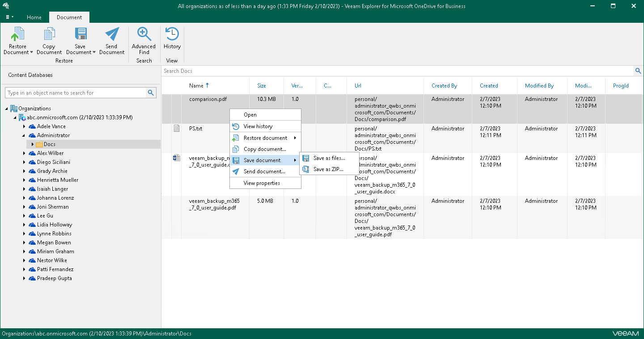
Task: Click the Search Docs input field
Action: 313,71
